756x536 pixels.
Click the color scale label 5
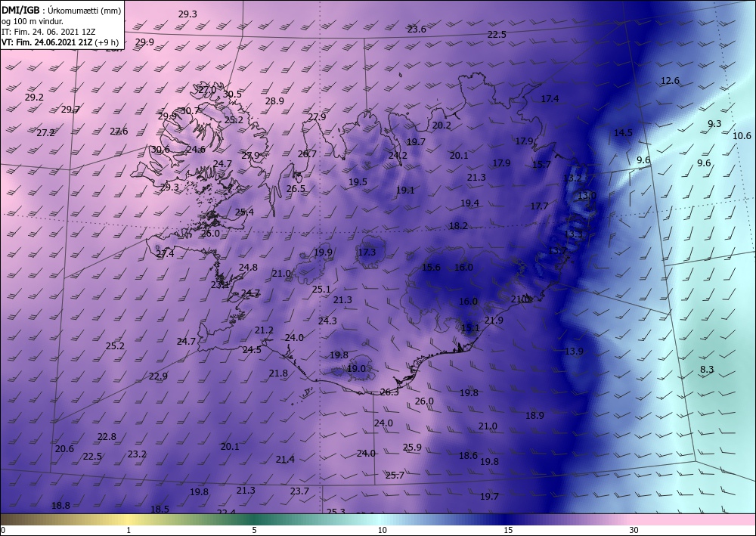(255, 530)
